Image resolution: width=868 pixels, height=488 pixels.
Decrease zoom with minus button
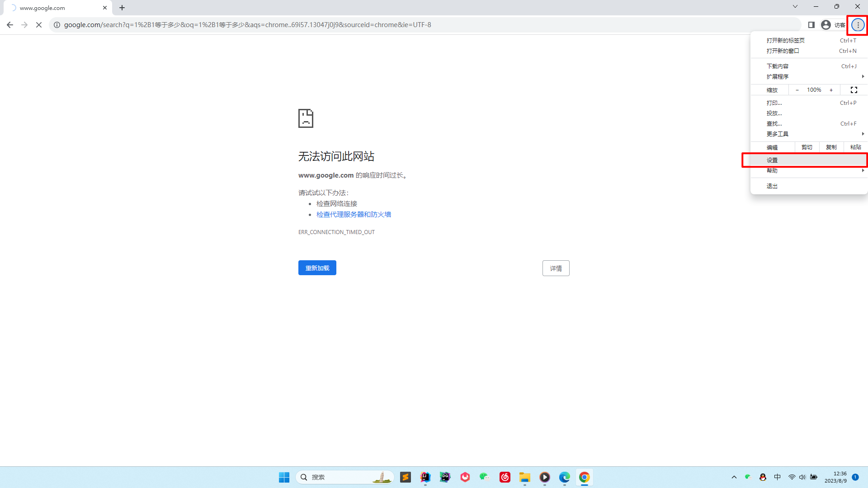(797, 90)
